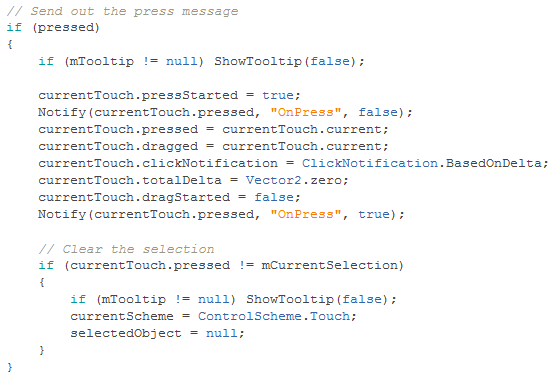
Task: Click the comment "Clear the selection"
Action: click(x=126, y=249)
